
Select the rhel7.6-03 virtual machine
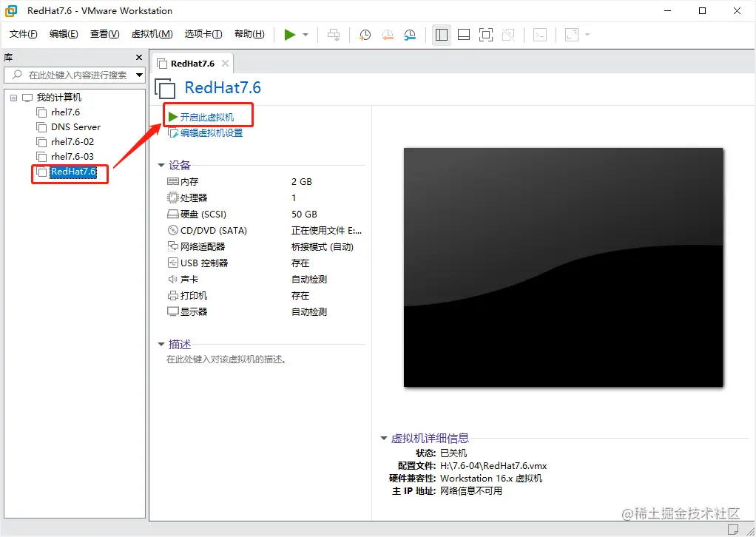(72, 157)
